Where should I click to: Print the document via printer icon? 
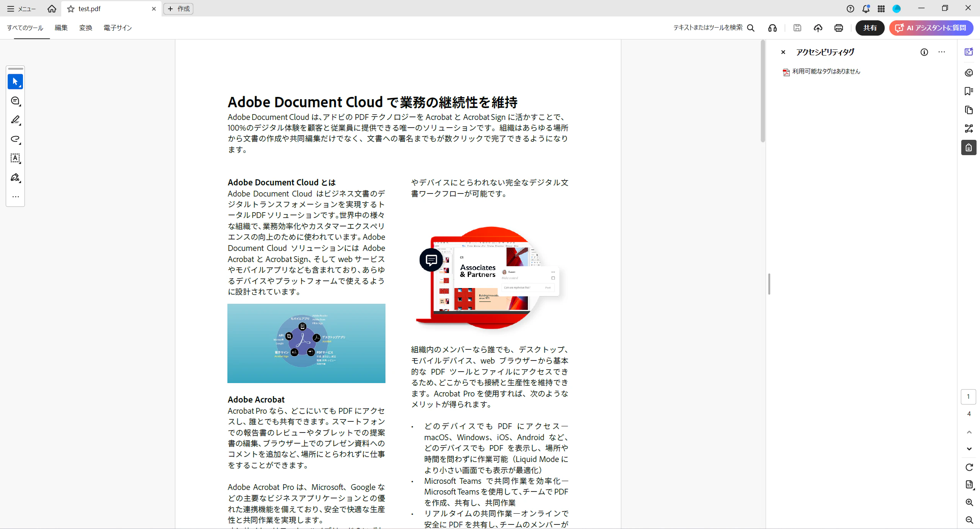(x=839, y=28)
